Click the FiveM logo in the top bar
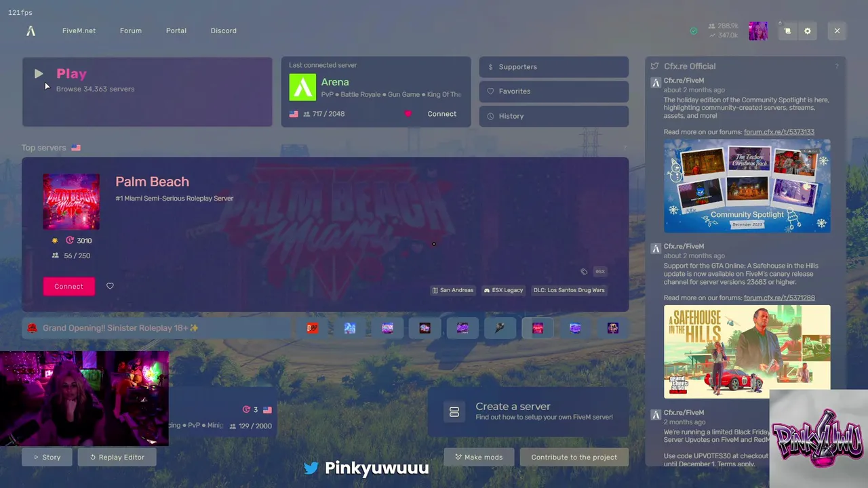 (x=31, y=30)
